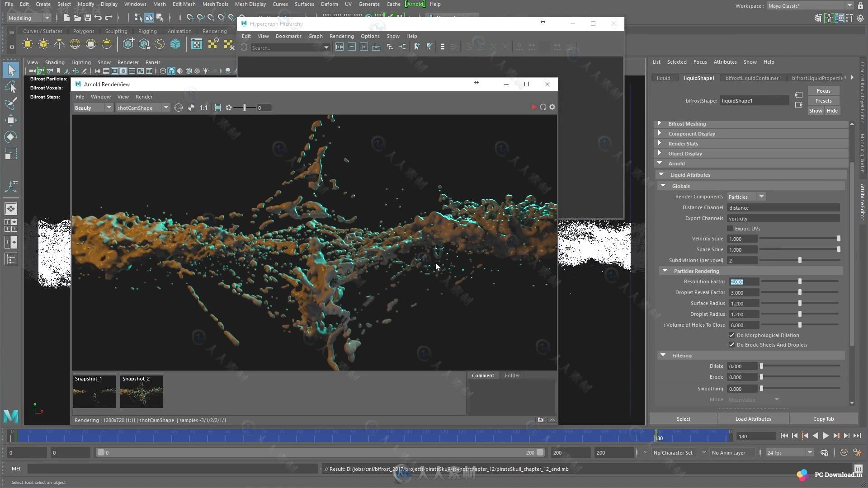The height and width of the screenshot is (488, 868).
Task: Open the Rendering shelf tab
Action: point(215,31)
